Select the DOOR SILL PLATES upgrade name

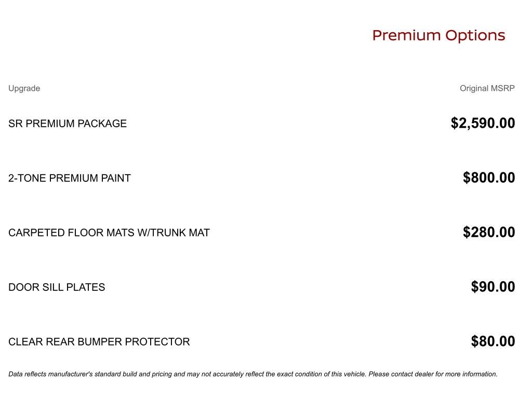click(x=57, y=287)
